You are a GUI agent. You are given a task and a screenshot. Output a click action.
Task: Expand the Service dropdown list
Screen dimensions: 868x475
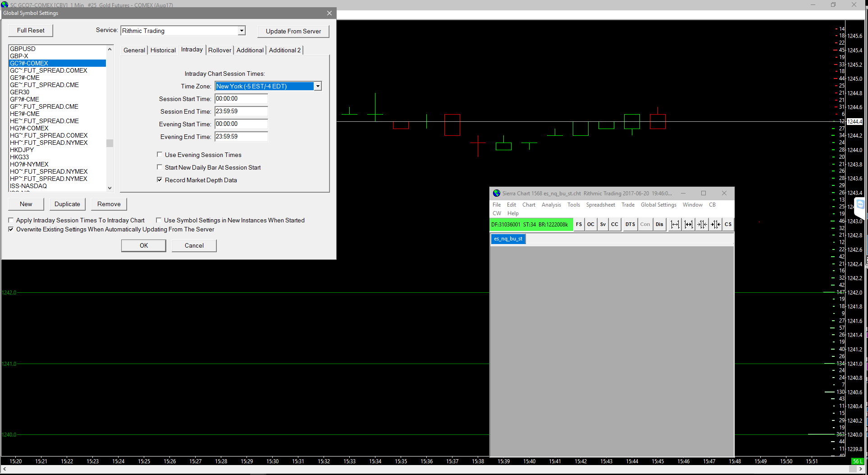242,31
